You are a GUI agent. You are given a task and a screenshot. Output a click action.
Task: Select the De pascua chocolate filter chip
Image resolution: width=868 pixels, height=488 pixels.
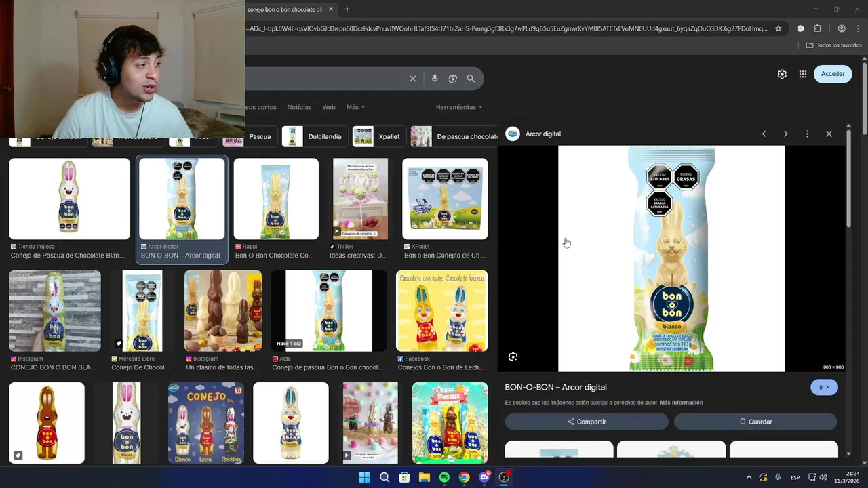[x=454, y=136]
